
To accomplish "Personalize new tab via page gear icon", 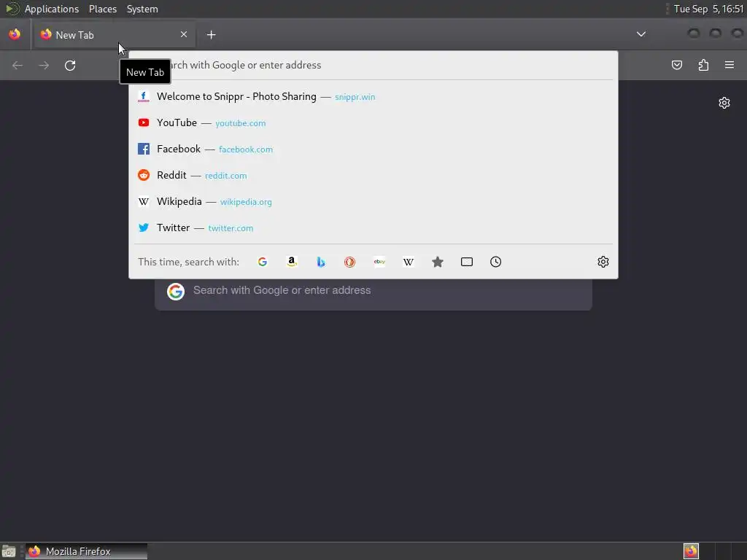I will point(724,103).
